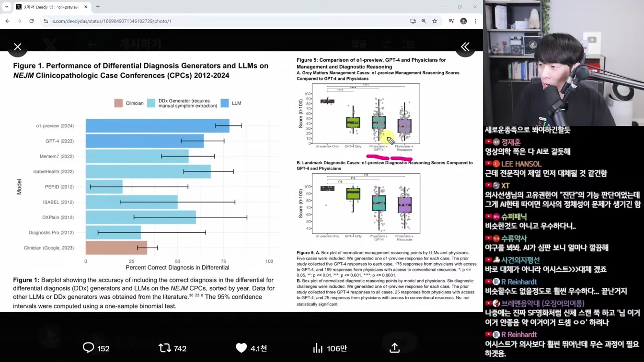Go forward using browser forward arrow
The image size is (644, 362).
[x=20, y=21]
